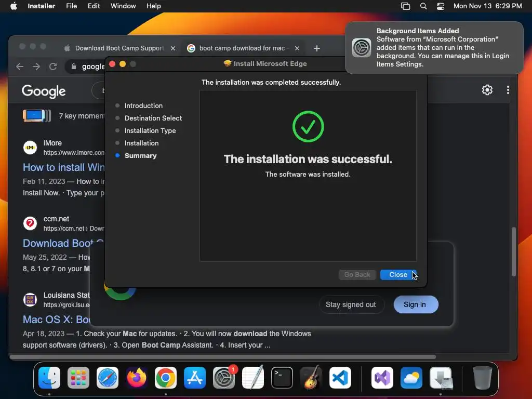Open GarageBand from the Dock
532x399 pixels.
coord(311,378)
